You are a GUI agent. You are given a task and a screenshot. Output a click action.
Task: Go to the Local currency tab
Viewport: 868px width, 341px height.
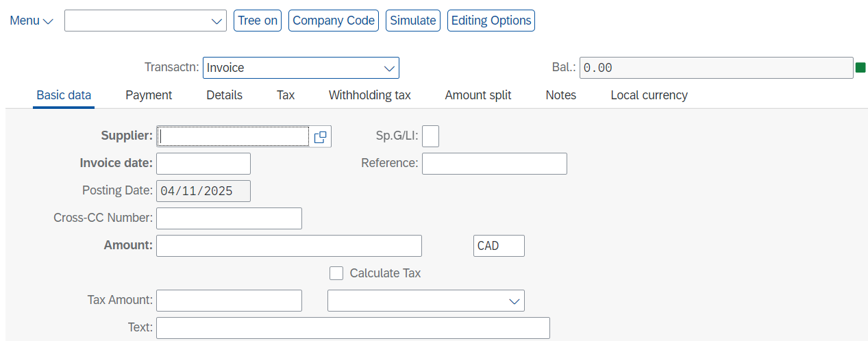[649, 95]
